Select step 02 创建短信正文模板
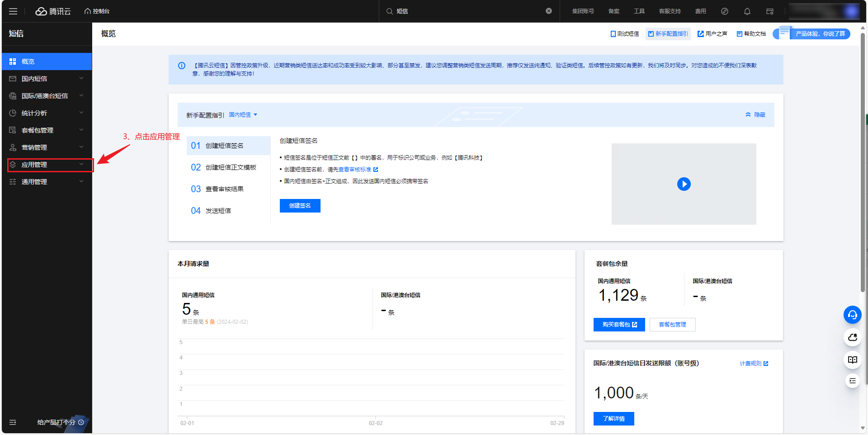 [228, 167]
